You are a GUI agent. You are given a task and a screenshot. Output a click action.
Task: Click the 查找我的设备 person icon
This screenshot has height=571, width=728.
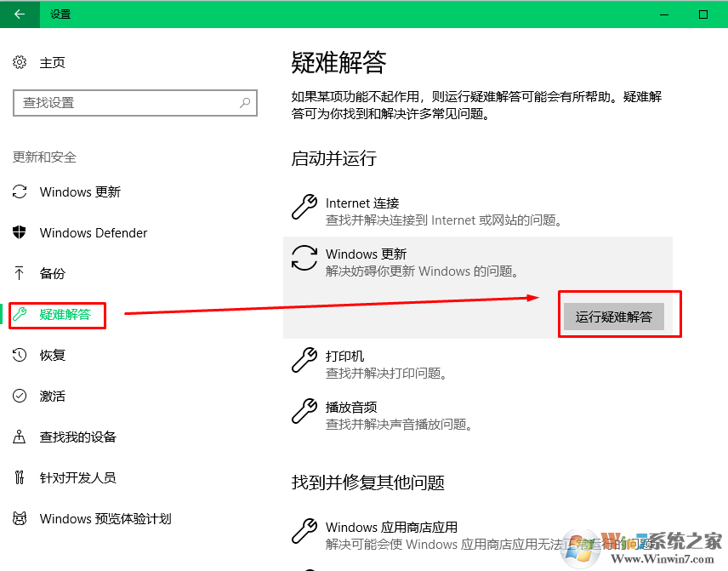click(x=20, y=437)
